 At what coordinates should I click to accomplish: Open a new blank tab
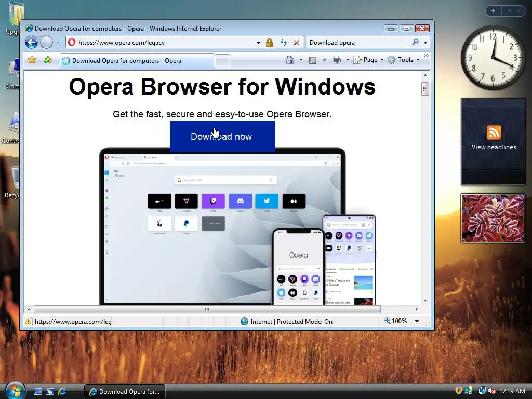tap(222, 61)
